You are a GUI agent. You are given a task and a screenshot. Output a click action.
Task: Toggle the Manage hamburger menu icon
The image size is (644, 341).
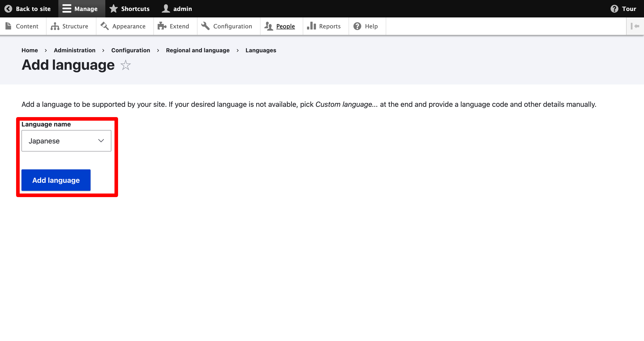(x=67, y=9)
